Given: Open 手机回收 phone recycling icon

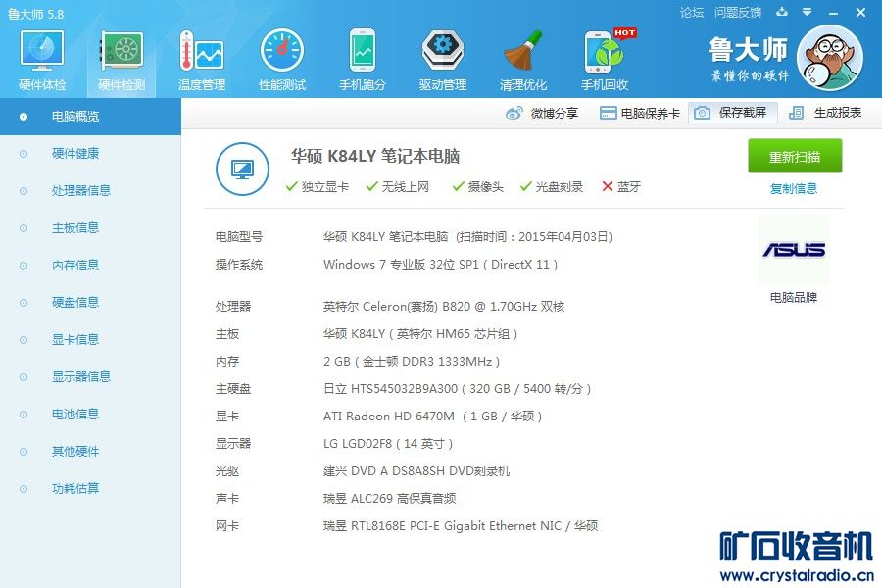Looking at the screenshot, I should 605,61.
